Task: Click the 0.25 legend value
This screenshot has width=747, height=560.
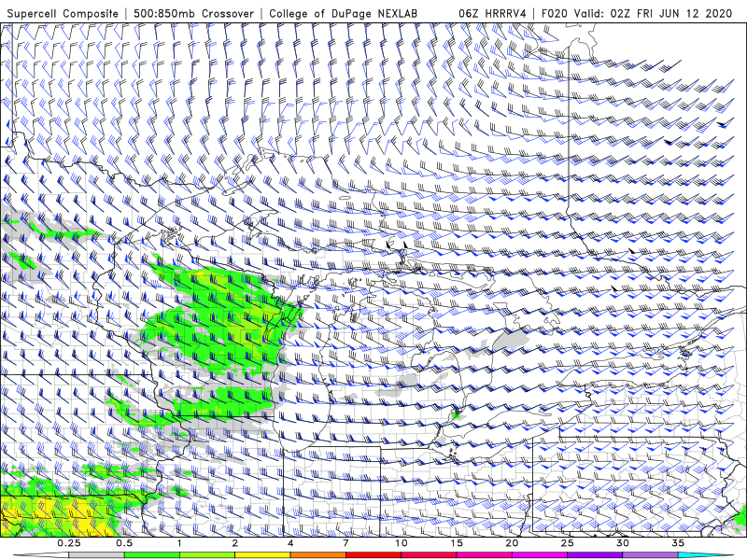Action: coord(69,543)
